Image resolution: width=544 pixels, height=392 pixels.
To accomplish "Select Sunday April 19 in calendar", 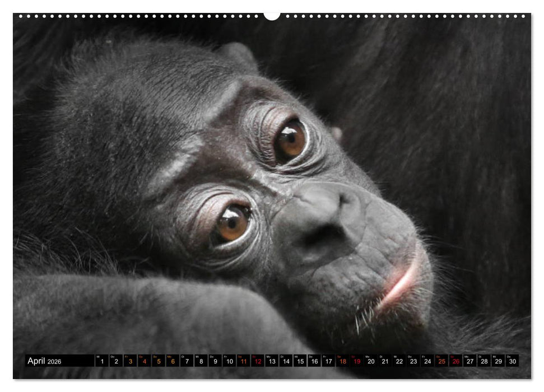I will [x=356, y=361].
